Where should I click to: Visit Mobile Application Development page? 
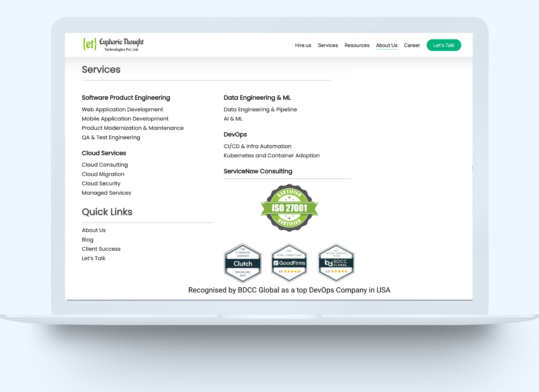125,119
